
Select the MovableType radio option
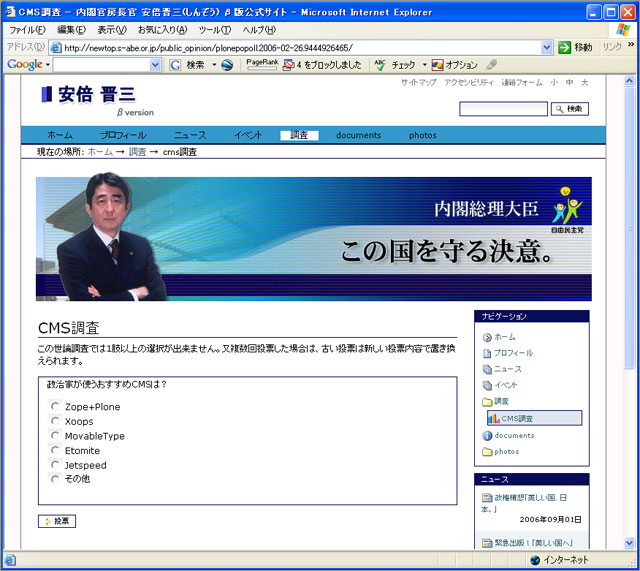(x=55, y=436)
